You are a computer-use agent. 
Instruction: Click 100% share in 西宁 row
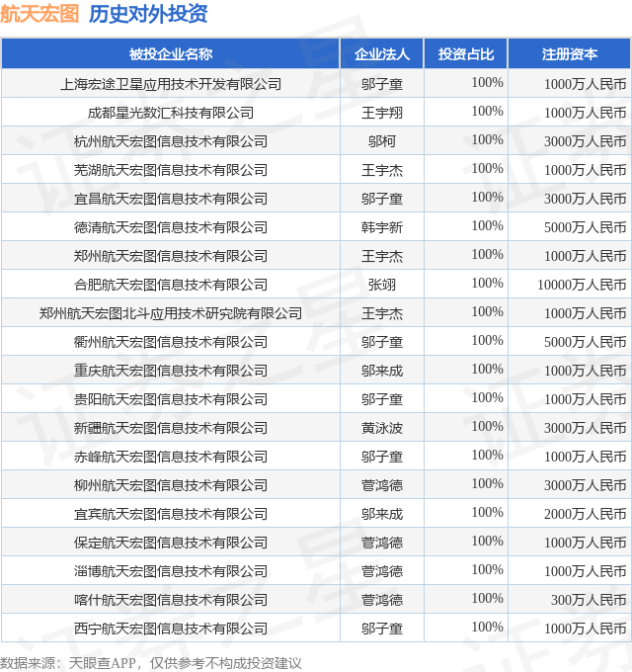[487, 627]
